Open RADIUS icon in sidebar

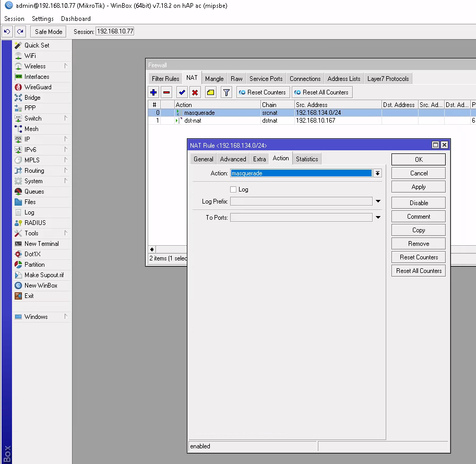18,223
